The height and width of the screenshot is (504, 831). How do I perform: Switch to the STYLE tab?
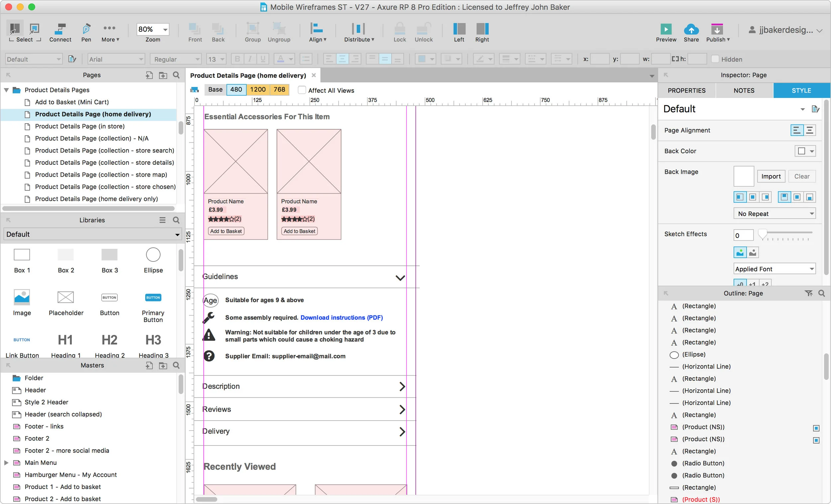(802, 90)
